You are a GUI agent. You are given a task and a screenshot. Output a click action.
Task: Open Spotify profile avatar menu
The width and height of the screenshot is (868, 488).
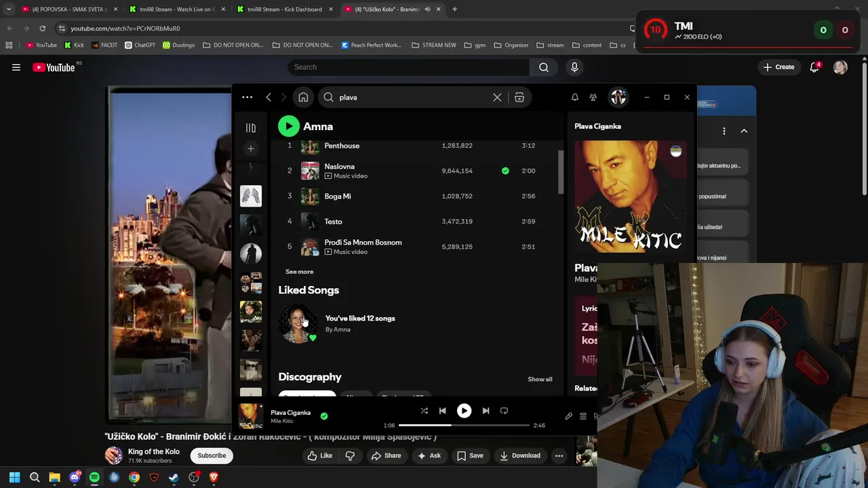618,97
